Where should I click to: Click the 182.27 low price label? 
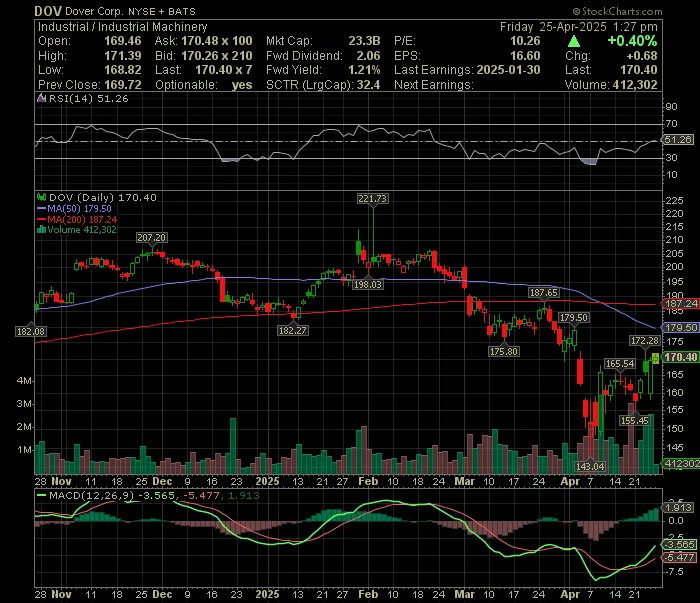[x=292, y=330]
